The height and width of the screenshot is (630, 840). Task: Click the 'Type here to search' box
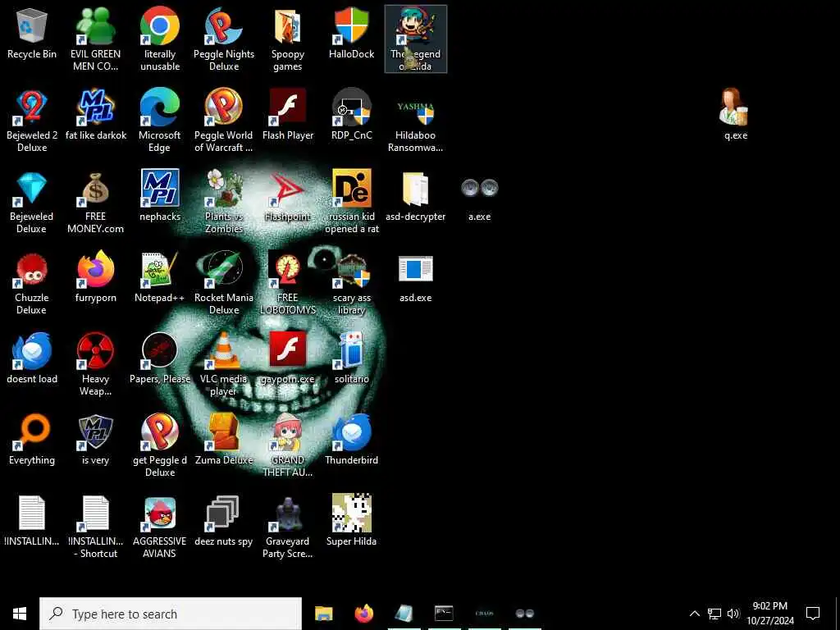171,614
